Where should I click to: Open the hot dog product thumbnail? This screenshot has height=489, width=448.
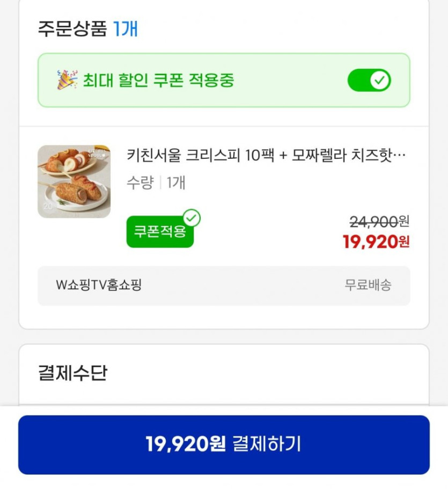click(x=74, y=181)
